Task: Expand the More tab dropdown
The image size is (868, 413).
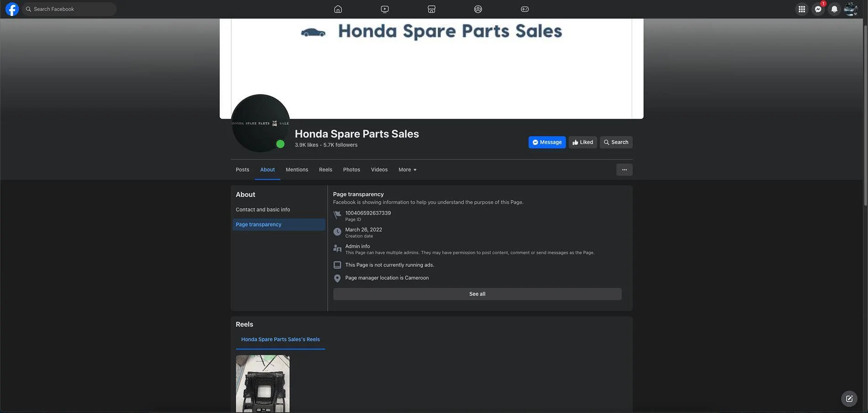Action: click(406, 169)
